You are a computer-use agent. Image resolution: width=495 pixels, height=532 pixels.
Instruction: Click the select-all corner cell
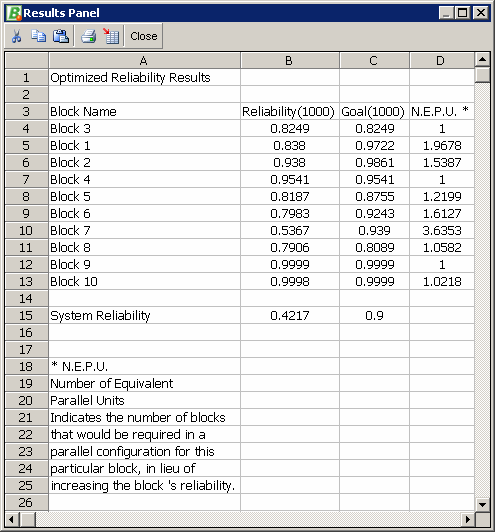pos(26,61)
